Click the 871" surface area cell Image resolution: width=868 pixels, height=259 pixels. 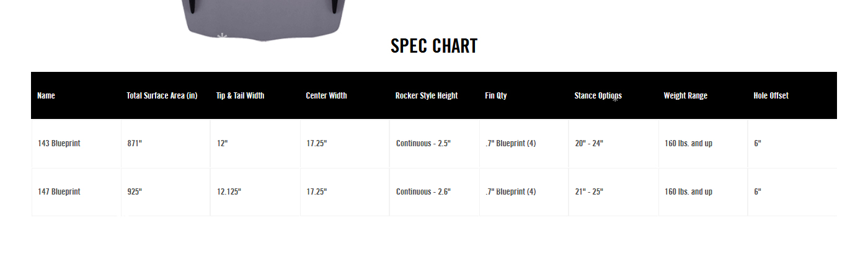pyautogui.click(x=135, y=143)
